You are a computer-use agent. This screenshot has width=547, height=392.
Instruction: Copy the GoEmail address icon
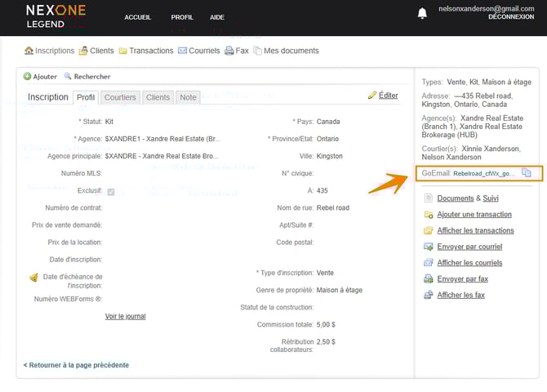[527, 173]
